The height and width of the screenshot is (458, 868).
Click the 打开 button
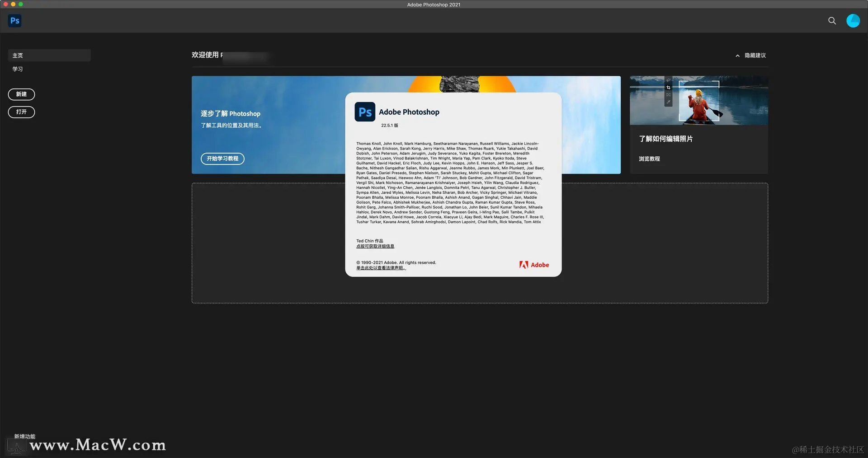click(x=21, y=112)
